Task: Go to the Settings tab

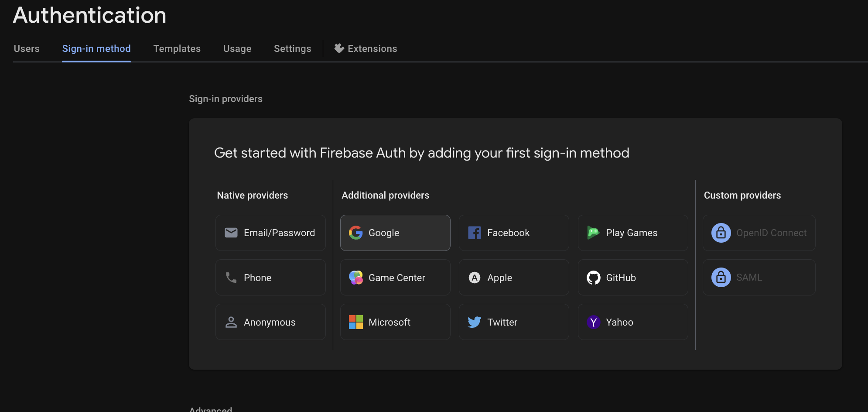Action: coord(293,48)
